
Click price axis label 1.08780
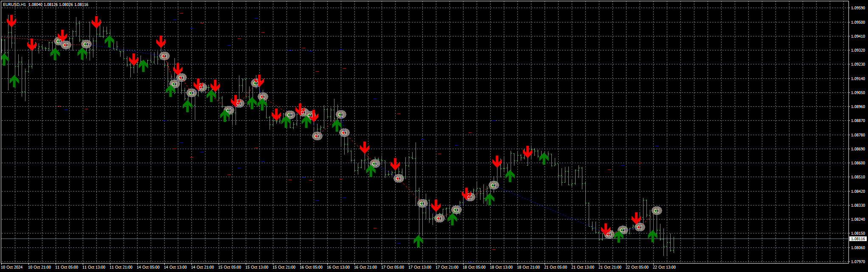(x=858, y=135)
